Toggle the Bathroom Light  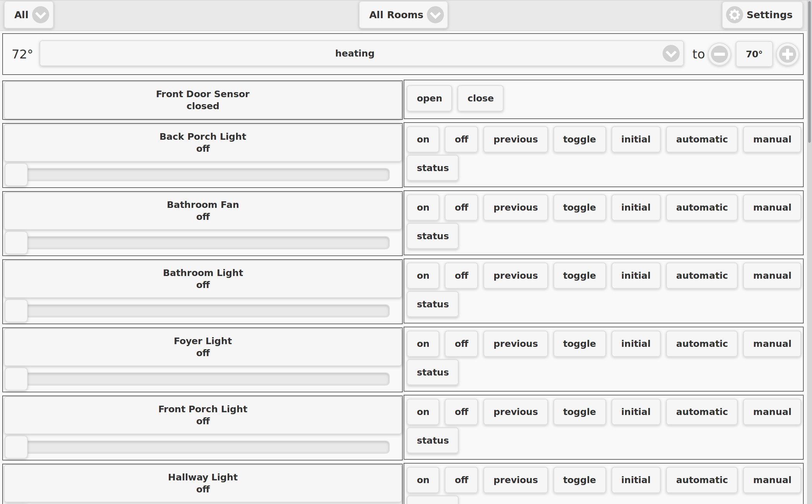pos(579,276)
